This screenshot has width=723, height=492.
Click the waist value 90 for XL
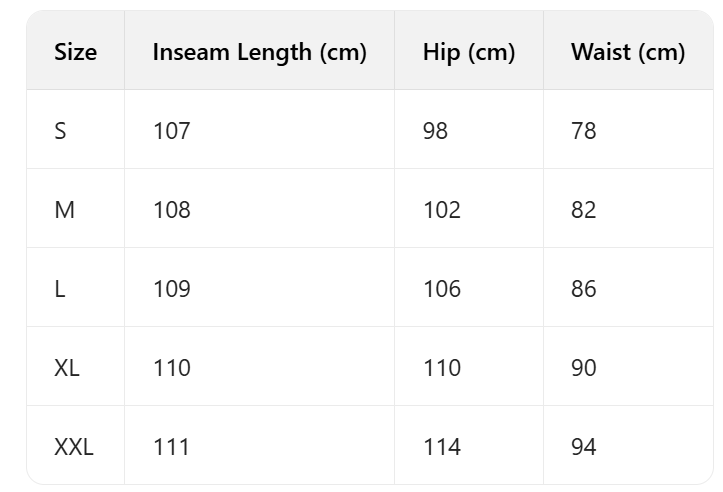coord(583,368)
